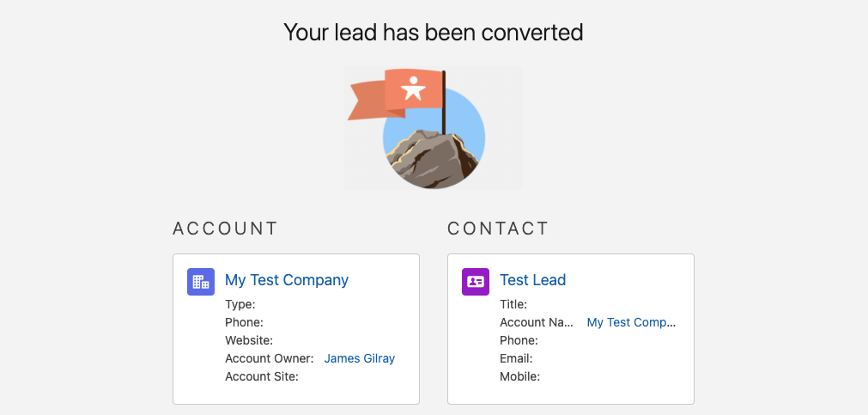Image resolution: width=868 pixels, height=415 pixels.
Task: Click the Email field label
Action: point(516,358)
